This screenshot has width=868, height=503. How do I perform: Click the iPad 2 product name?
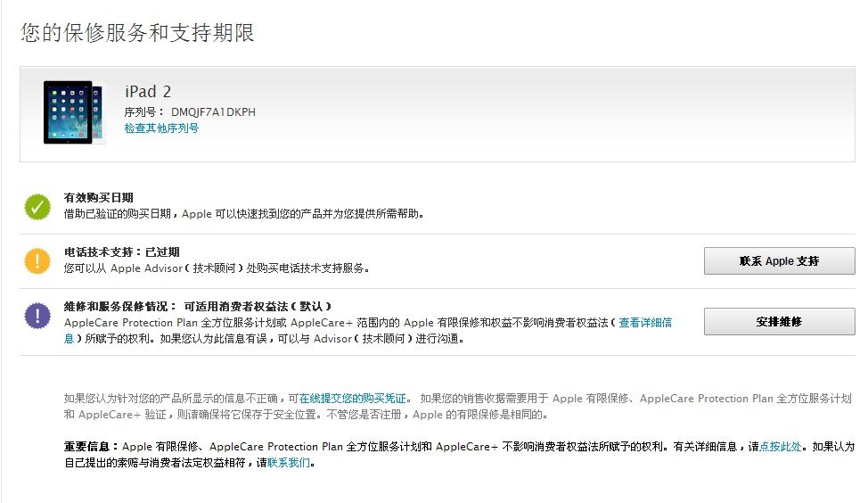point(148,91)
